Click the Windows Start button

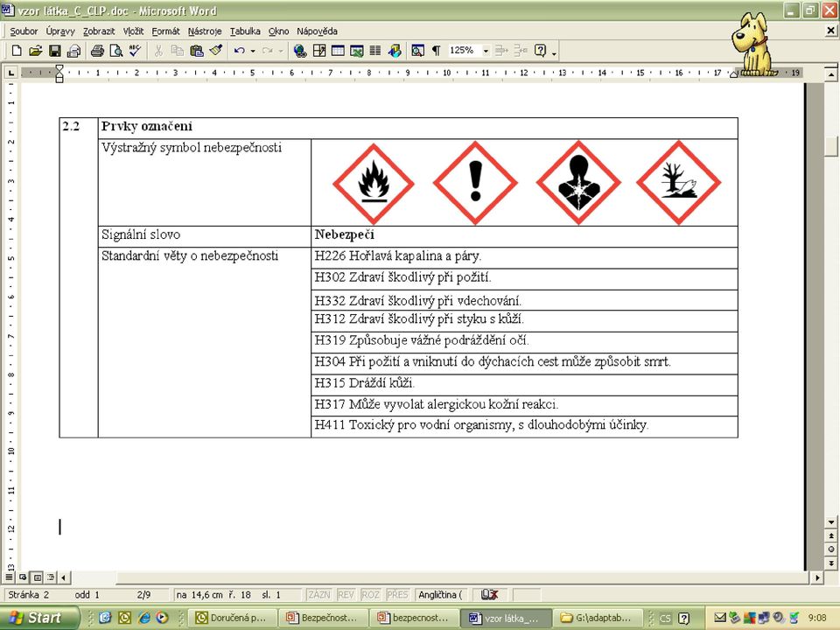click(x=39, y=618)
